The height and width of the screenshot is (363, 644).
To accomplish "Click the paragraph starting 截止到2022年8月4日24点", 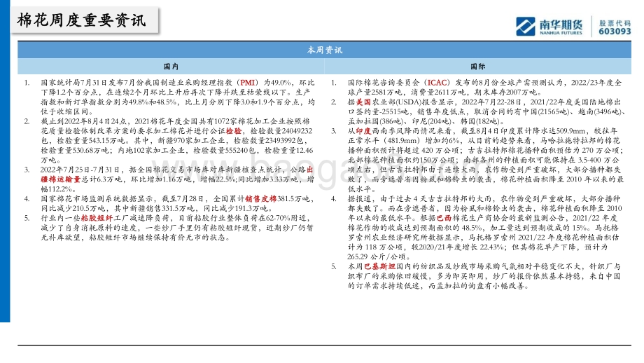I will pos(176,141).
